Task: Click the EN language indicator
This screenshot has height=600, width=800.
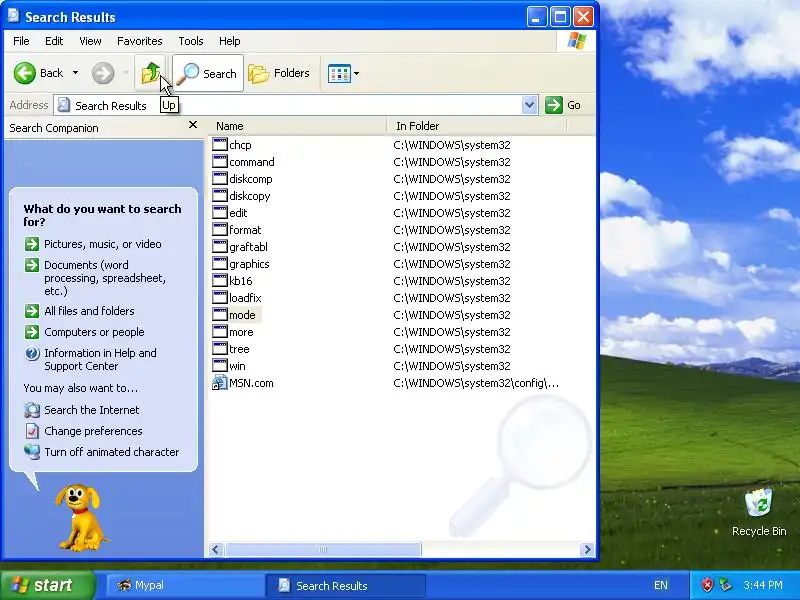Action: (661, 585)
